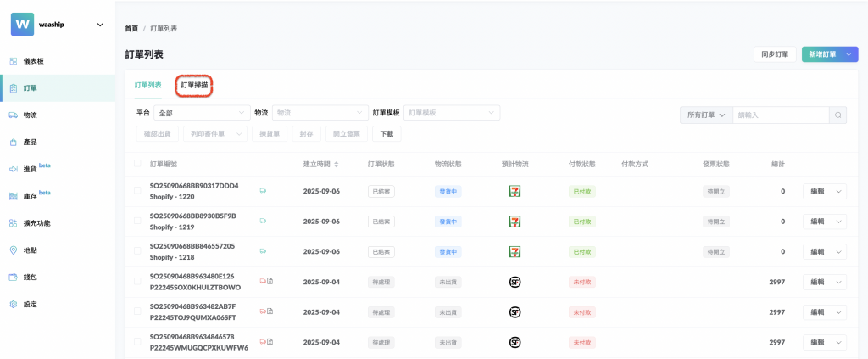Click the wallet icon in sidebar
This screenshot has width=868, height=359.
coord(14,278)
